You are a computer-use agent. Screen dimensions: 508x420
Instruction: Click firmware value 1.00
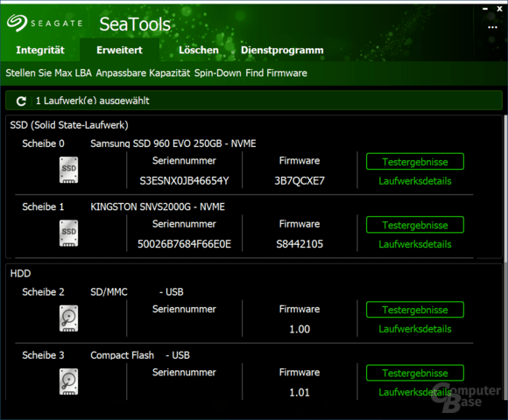[x=300, y=329]
